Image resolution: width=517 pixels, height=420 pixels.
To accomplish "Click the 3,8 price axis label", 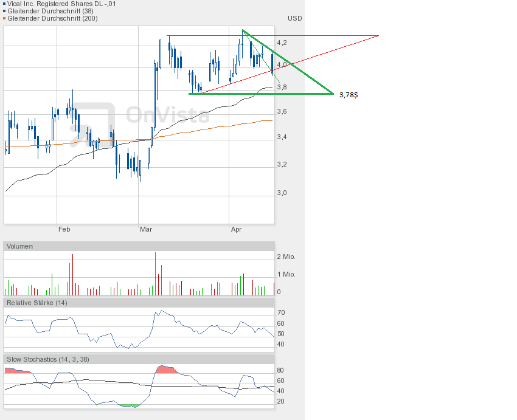I will tap(282, 87).
